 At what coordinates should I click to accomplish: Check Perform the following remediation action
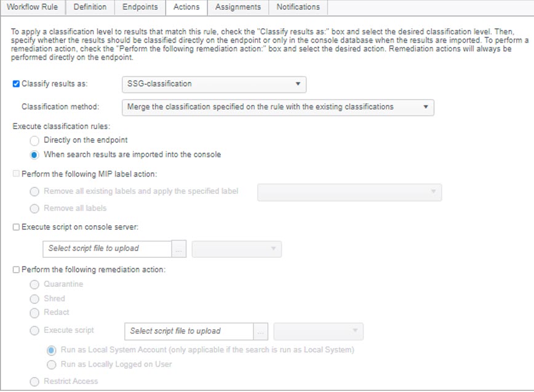click(x=17, y=270)
